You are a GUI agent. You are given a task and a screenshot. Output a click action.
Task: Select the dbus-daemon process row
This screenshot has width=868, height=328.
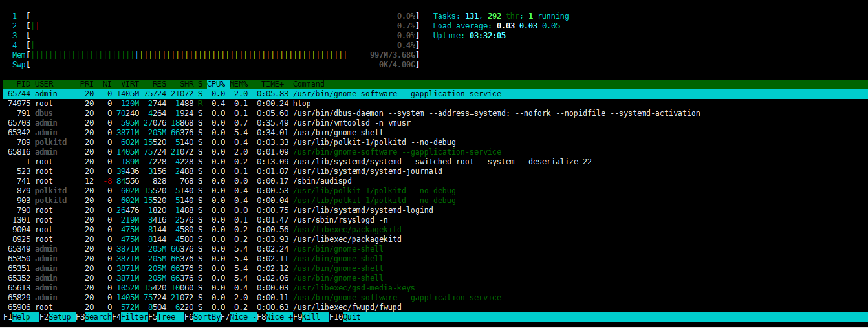[434, 113]
